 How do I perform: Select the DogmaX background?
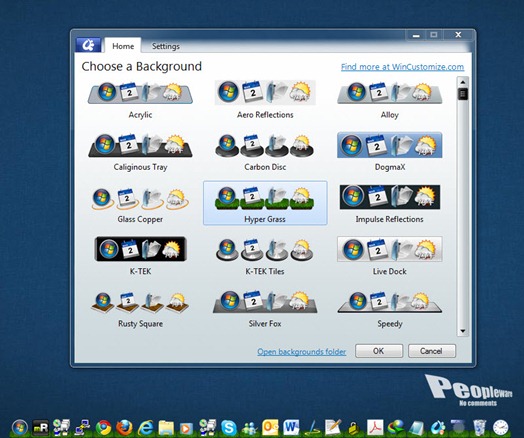(x=390, y=145)
